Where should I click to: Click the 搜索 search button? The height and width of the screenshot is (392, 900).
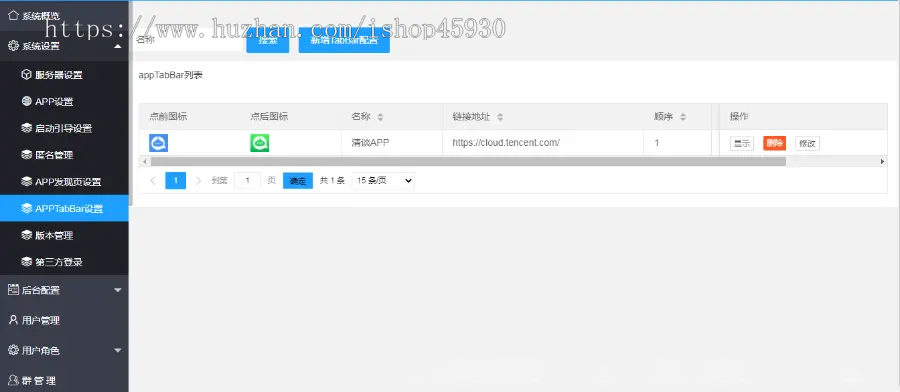pos(267,40)
